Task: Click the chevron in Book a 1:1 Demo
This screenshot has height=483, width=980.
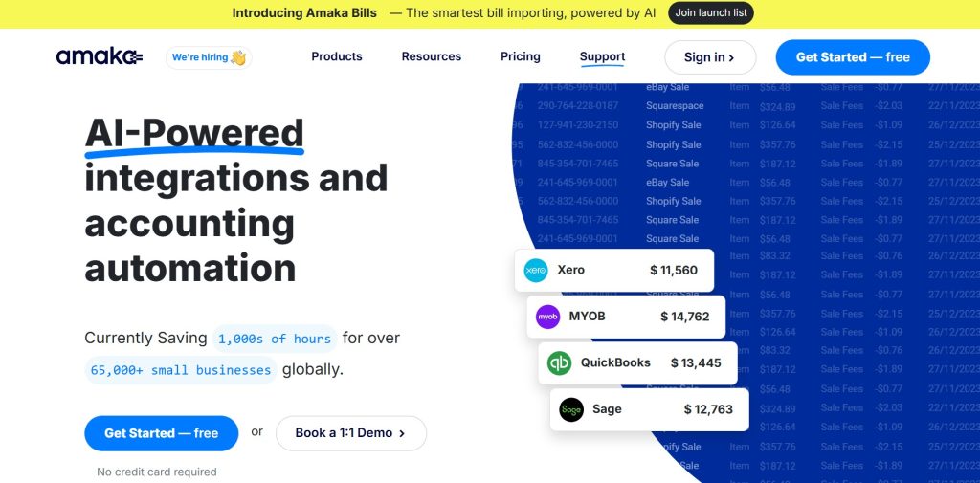Action: 402,433
